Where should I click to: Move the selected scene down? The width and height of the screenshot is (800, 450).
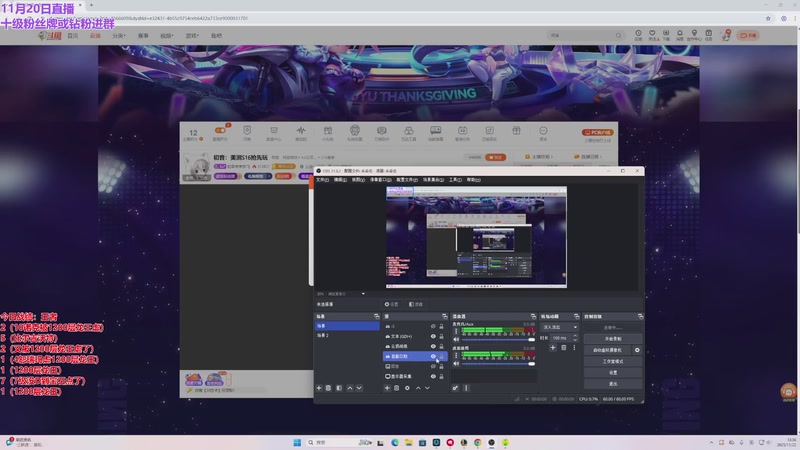pyautogui.click(x=359, y=388)
